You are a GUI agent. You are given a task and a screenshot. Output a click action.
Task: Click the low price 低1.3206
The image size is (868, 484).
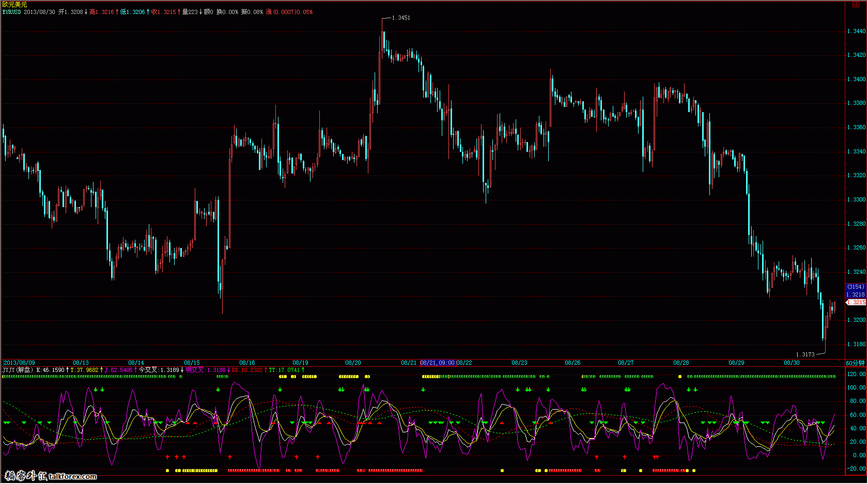point(132,12)
